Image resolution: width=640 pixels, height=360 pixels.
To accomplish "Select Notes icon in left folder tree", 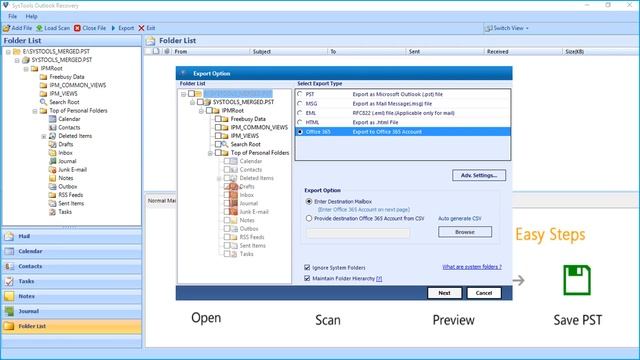I will [x=52, y=178].
